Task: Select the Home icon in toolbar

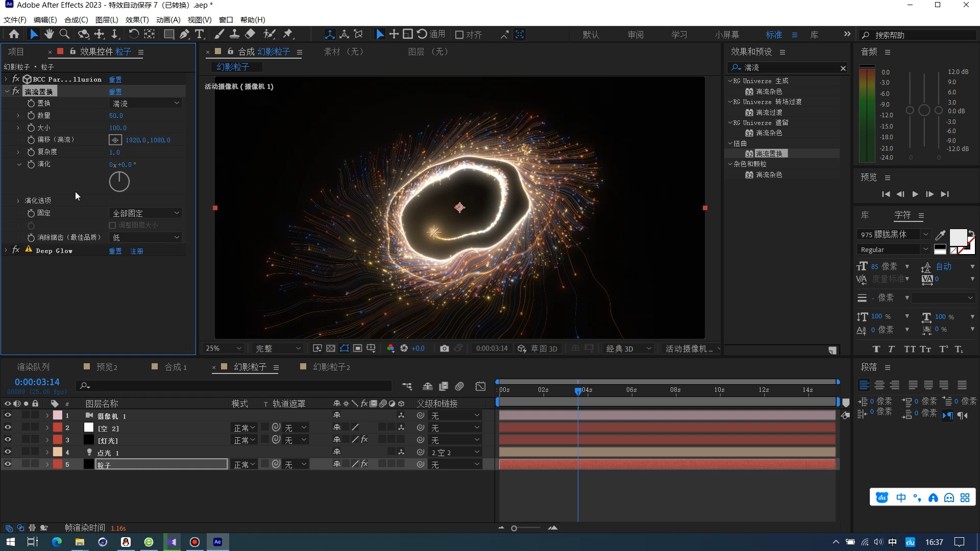Action: coord(14,34)
